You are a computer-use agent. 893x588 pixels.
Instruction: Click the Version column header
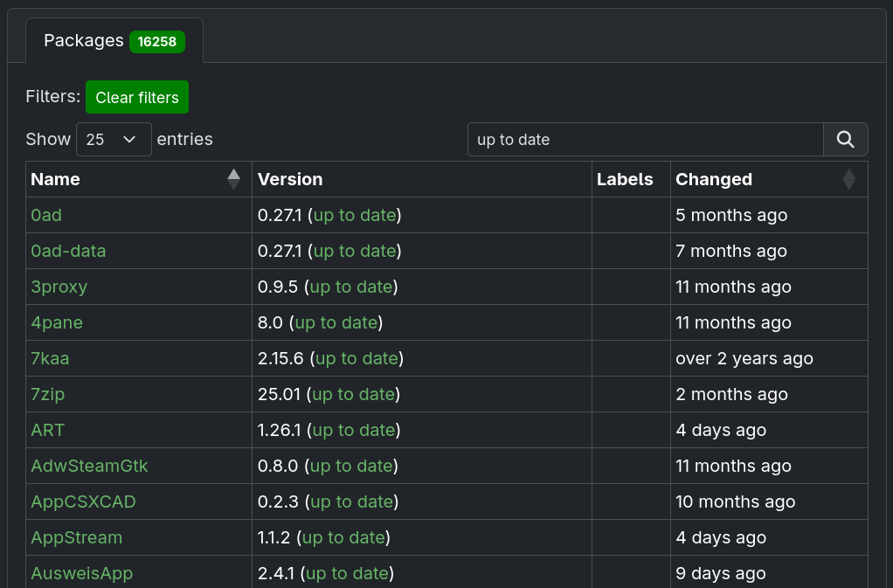[290, 179]
